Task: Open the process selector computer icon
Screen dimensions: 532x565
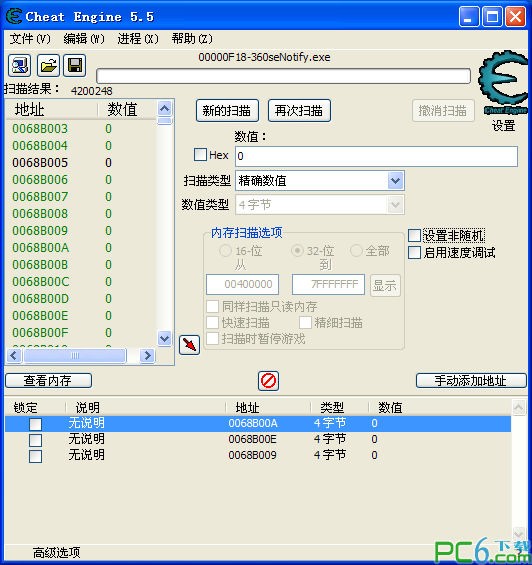Action: (x=19, y=66)
